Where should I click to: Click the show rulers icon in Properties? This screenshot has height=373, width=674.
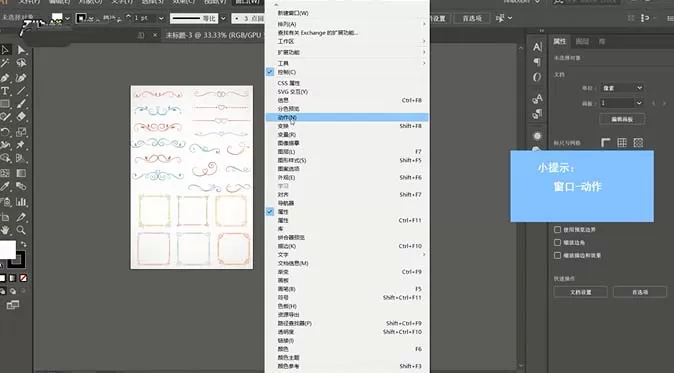click(606, 143)
